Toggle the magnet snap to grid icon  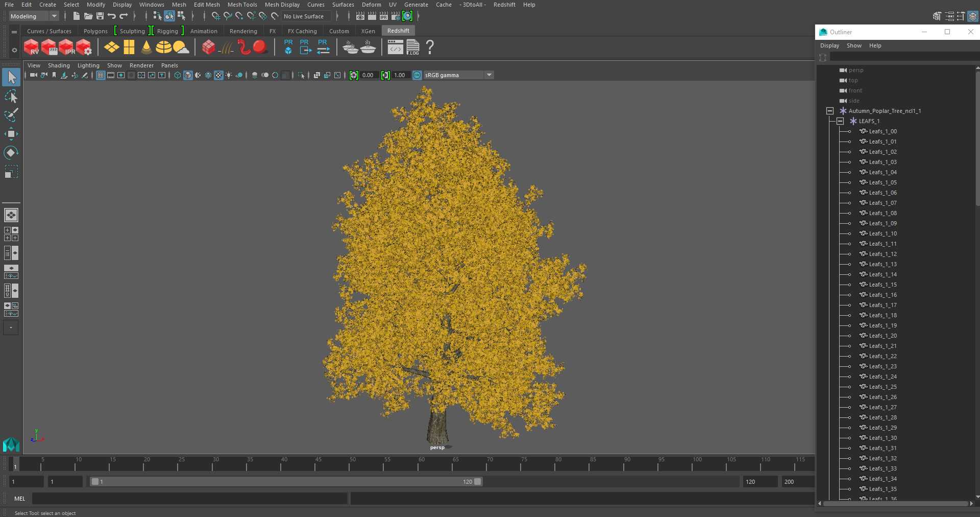point(215,16)
